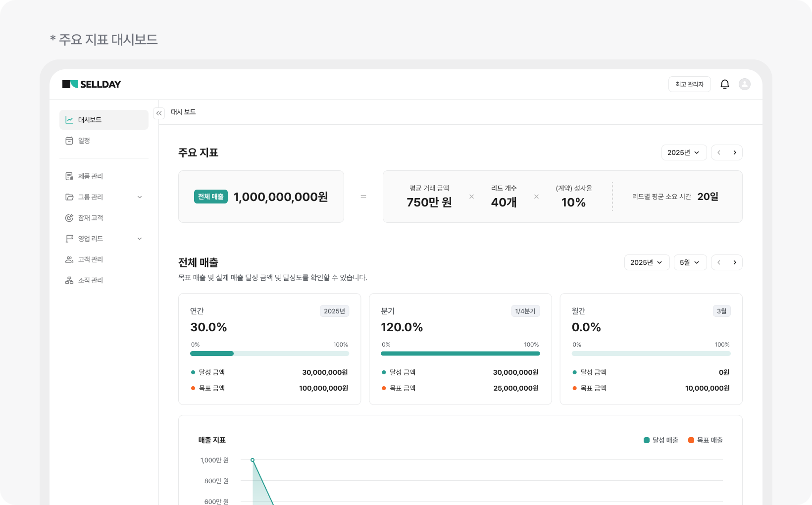The width and height of the screenshot is (812, 505).
Task: Click the 800만 원 axis label
Action: tap(216, 481)
